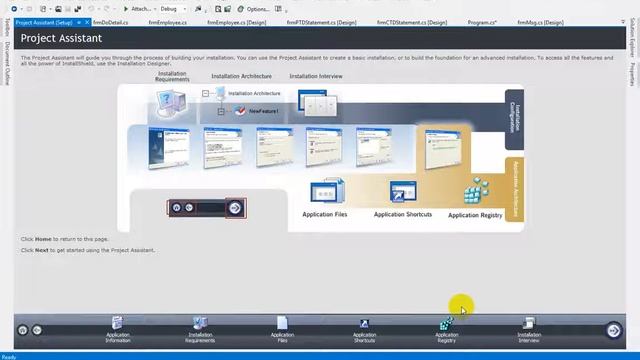The width and height of the screenshot is (640, 360).
Task: Open the Toolbox side panel tab
Action: pos(7,27)
